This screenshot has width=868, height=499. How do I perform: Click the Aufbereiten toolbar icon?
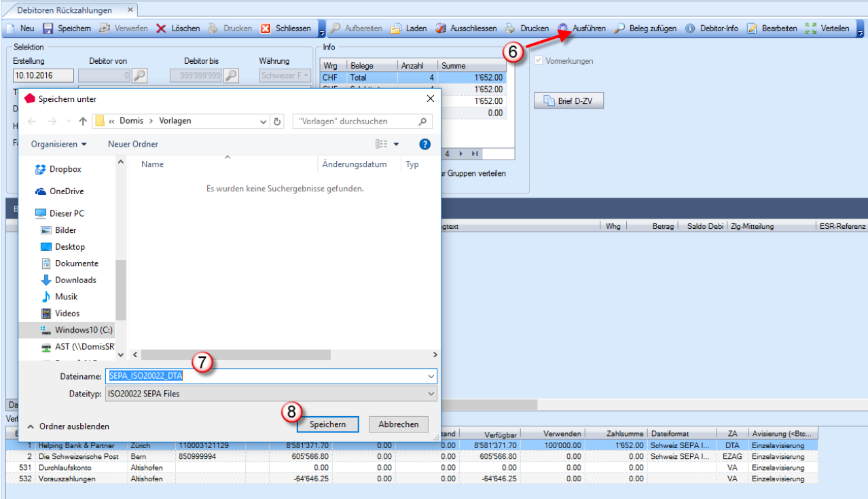tap(336, 29)
